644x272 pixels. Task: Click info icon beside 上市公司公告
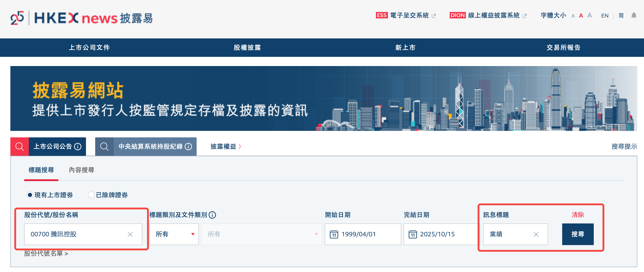[x=78, y=147]
